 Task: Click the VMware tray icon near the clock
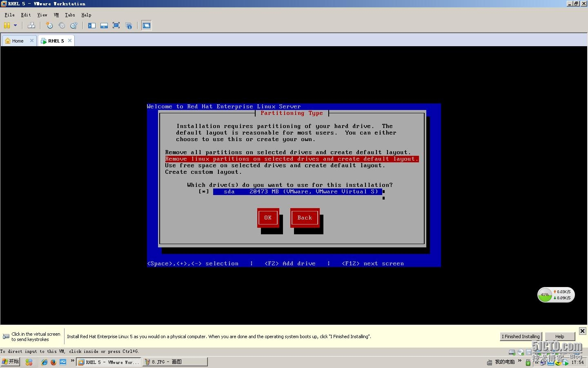pyautogui.click(x=566, y=362)
